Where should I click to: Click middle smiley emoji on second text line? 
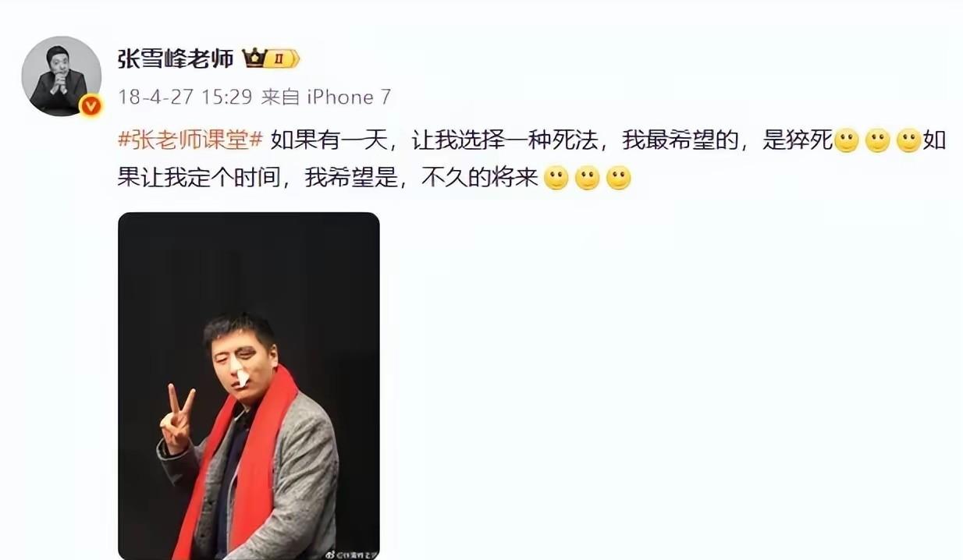pyautogui.click(x=587, y=179)
